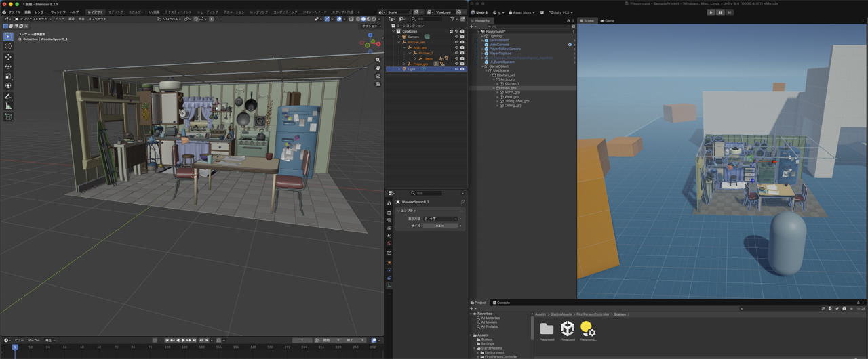Select the Blender cursor tool
The height and width of the screenshot is (359, 868).
coord(8,46)
